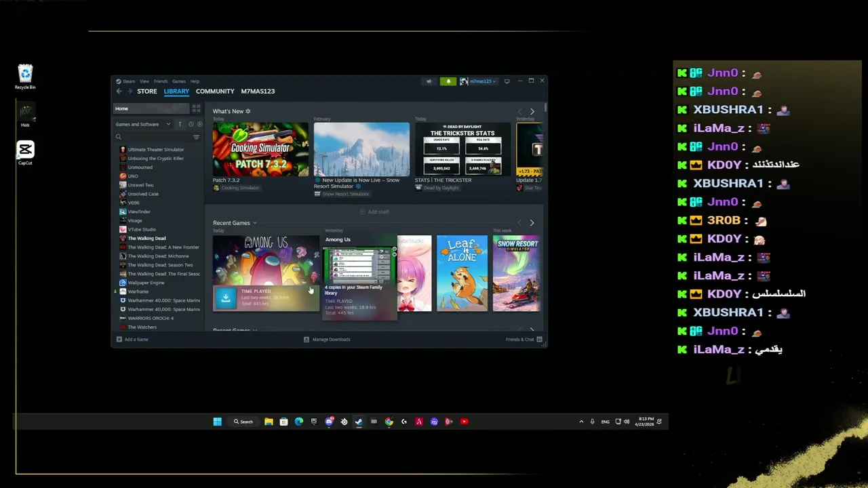The width and height of the screenshot is (868, 488).
Task: Switch to the STORE tab
Action: (146, 91)
